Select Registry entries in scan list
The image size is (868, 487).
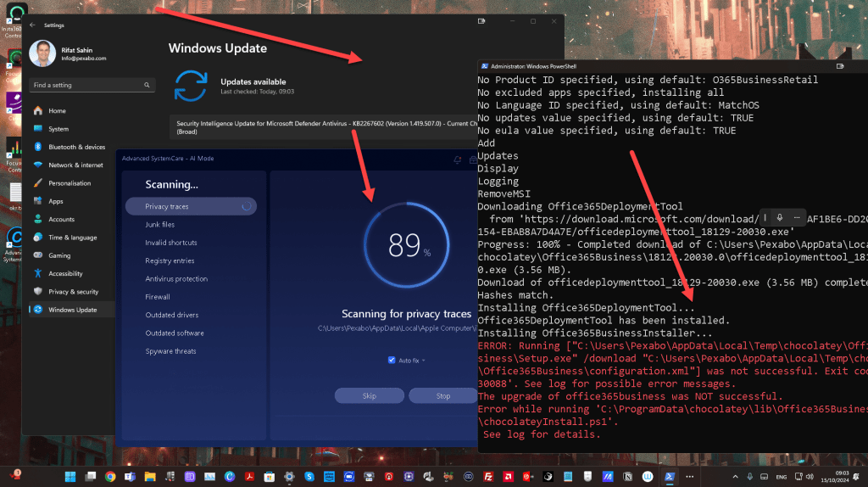[x=170, y=260]
